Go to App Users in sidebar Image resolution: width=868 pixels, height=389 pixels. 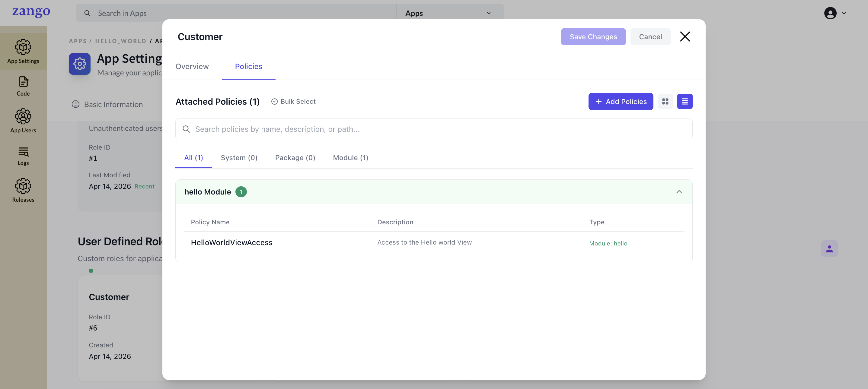[x=23, y=121]
